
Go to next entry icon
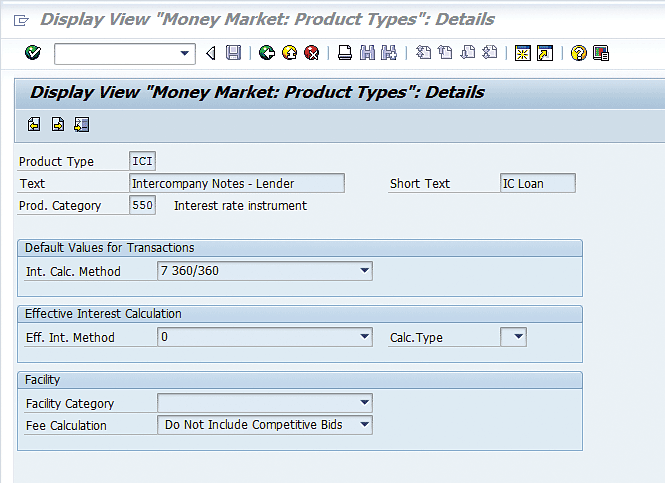[x=58, y=124]
